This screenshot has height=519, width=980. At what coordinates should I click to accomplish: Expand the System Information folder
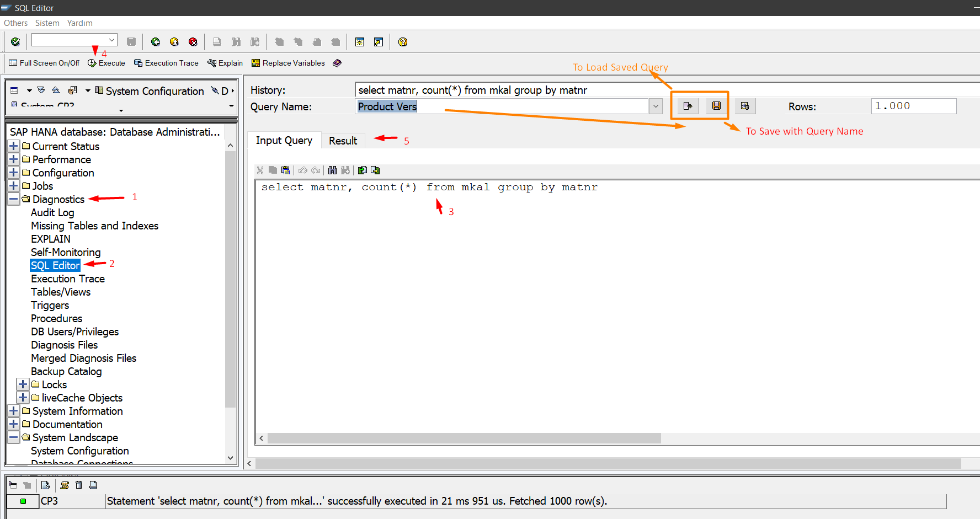[x=14, y=411]
